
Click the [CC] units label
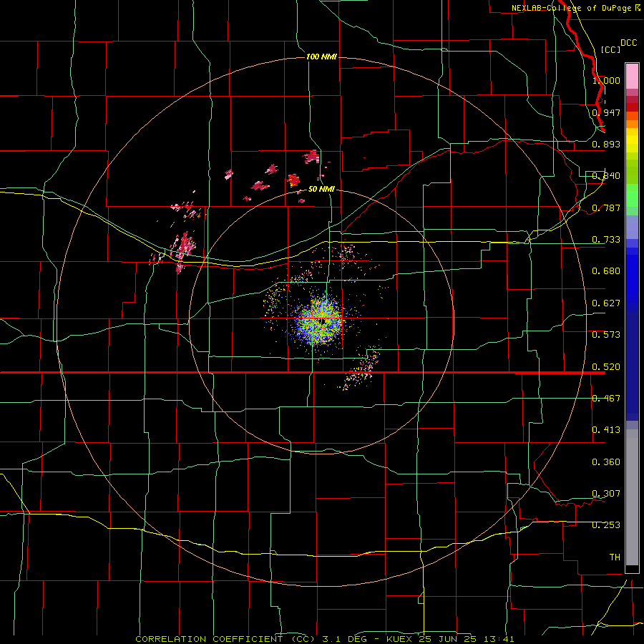coord(610,49)
